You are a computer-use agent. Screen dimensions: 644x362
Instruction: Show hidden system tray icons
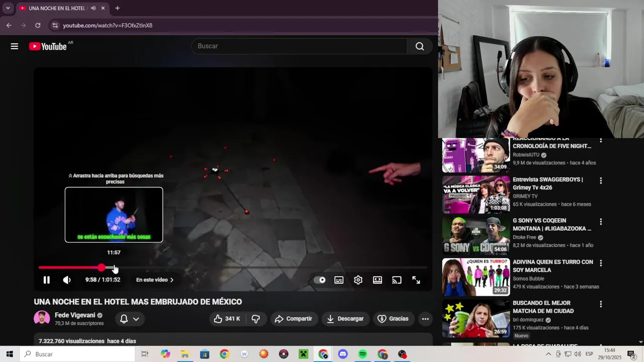click(x=548, y=354)
